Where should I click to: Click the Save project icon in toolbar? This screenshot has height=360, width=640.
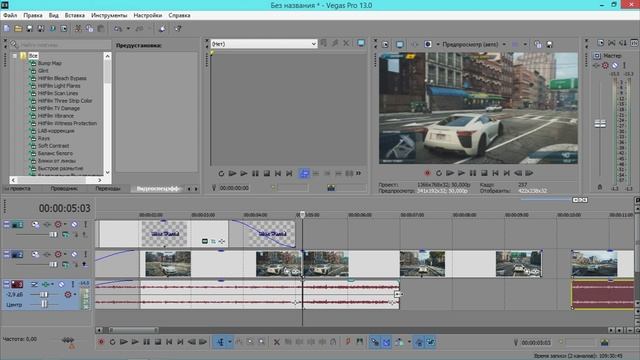[x=29, y=29]
